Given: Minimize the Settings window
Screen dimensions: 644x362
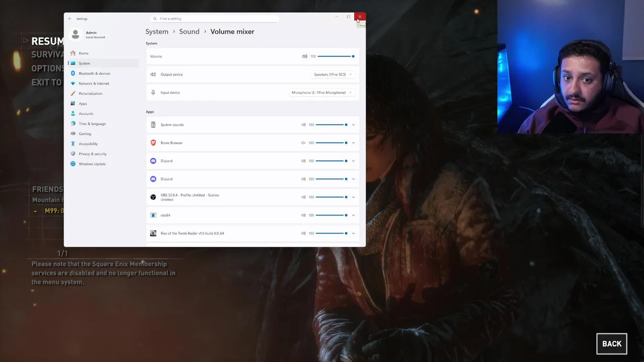Looking at the screenshot, I should (x=337, y=17).
